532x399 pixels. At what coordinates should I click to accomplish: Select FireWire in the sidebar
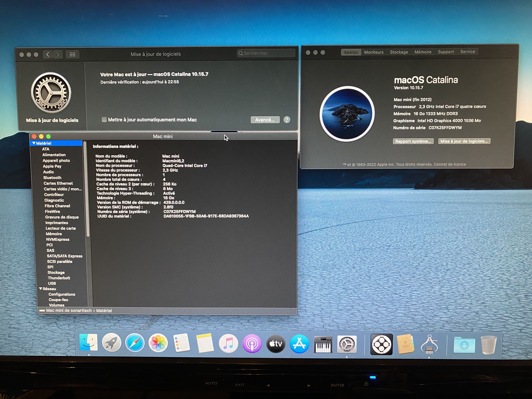(52, 212)
